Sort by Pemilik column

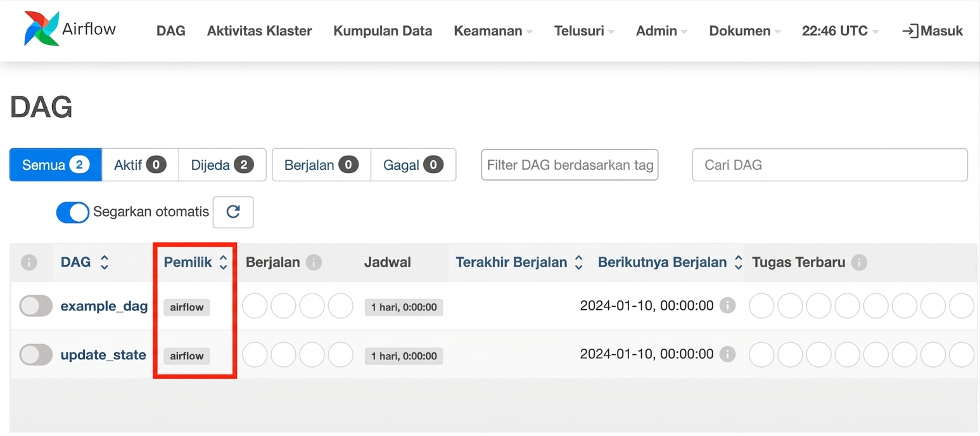(x=196, y=262)
